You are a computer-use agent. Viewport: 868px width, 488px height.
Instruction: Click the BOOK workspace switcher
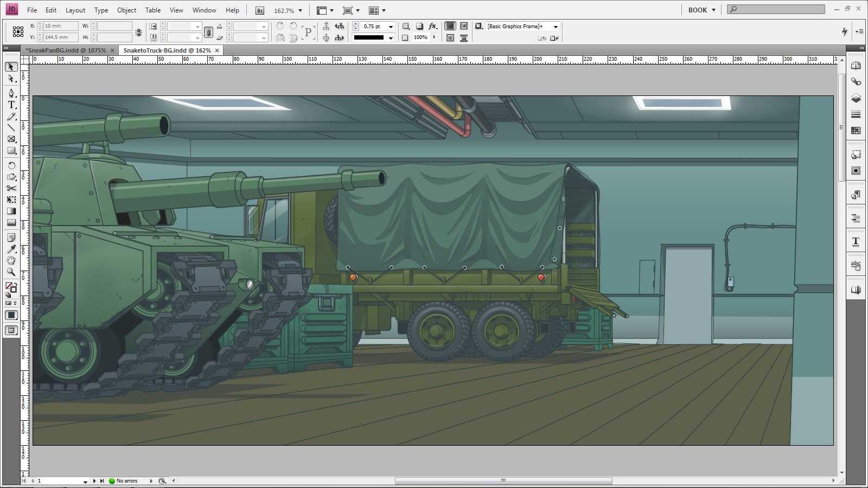701,10
